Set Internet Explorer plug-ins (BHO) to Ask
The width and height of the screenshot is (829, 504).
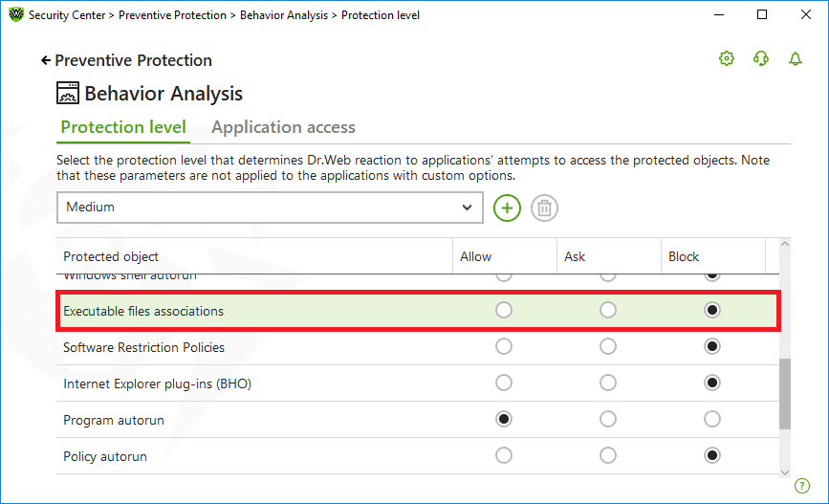(x=608, y=383)
